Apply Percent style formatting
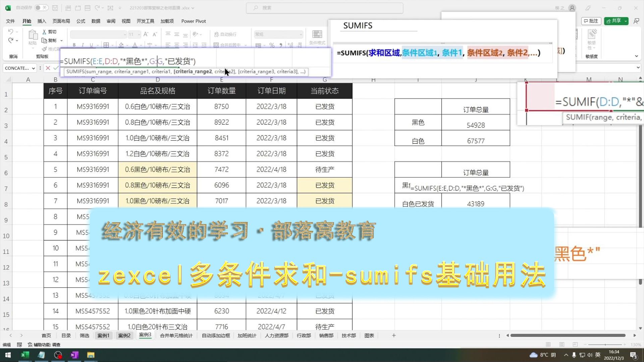The width and height of the screenshot is (644, 362). (x=272, y=45)
